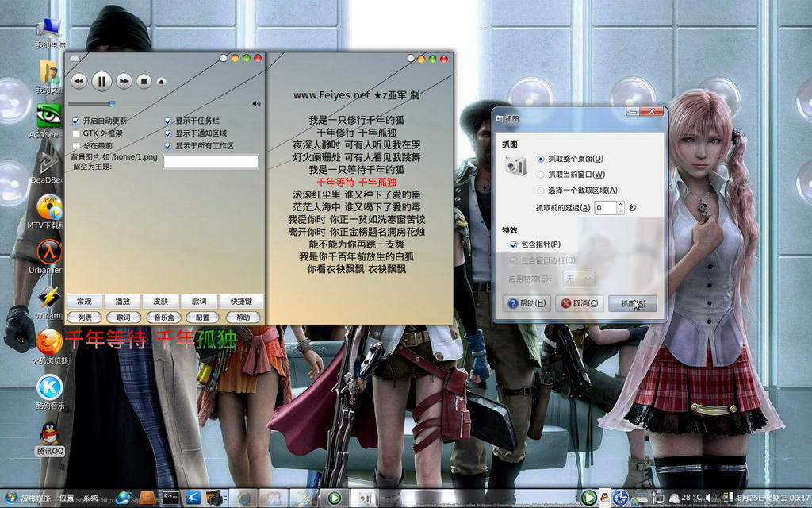Toggle 显示于通知区域 checkbox
Viewport: 812px width, 508px height.
point(168,133)
